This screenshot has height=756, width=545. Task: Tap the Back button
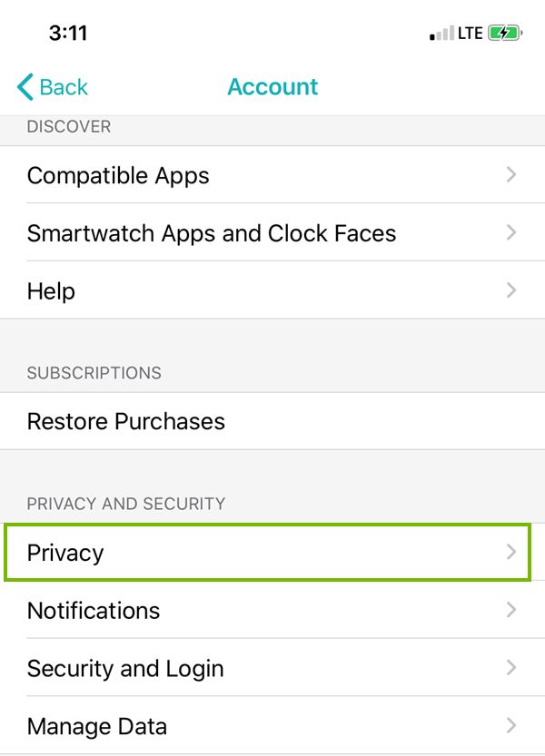(x=52, y=87)
